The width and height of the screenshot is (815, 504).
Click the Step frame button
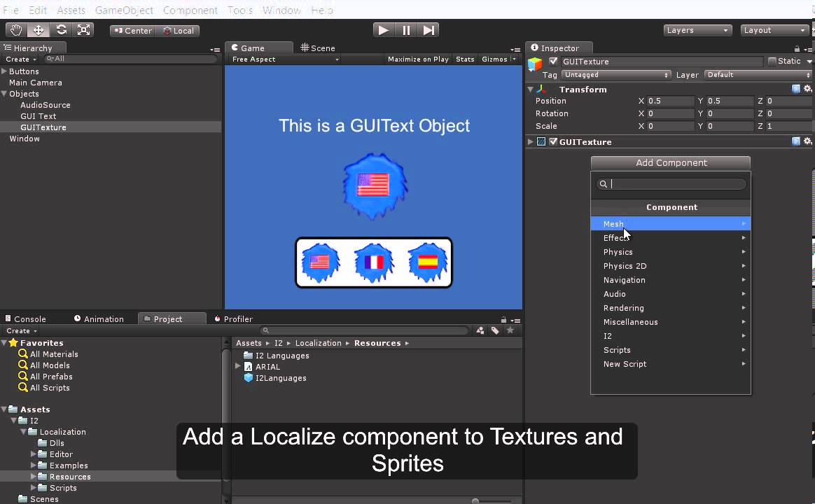click(429, 30)
